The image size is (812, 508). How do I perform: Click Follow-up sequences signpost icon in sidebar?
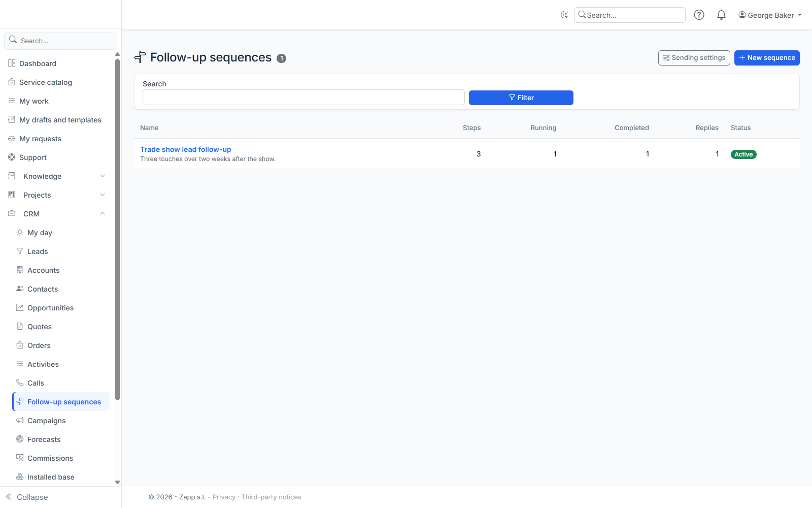pos(20,401)
